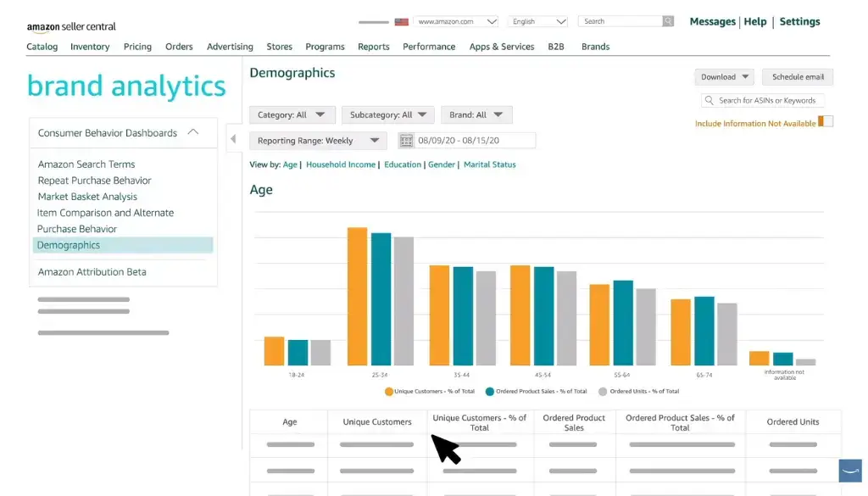The width and height of the screenshot is (868, 496).
Task: Click the Age column header in table
Action: coord(290,422)
